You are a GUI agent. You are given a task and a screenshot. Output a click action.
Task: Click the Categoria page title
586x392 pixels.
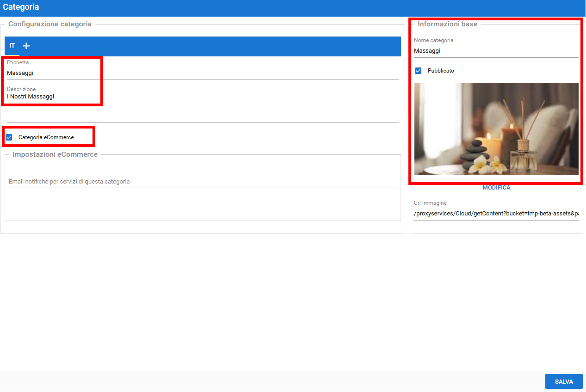21,7
